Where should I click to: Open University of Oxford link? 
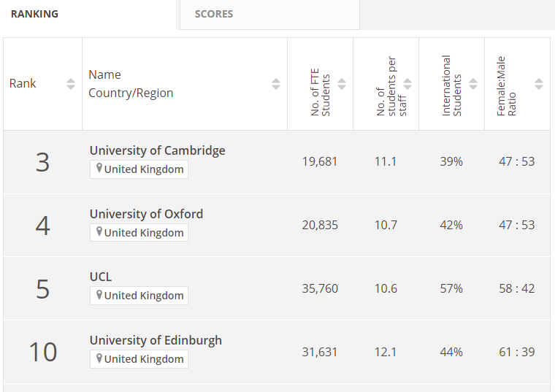(146, 214)
